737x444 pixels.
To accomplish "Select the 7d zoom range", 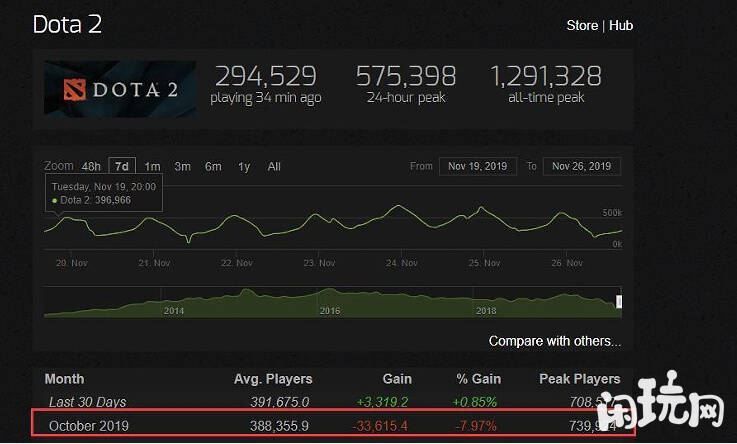I will (122, 167).
